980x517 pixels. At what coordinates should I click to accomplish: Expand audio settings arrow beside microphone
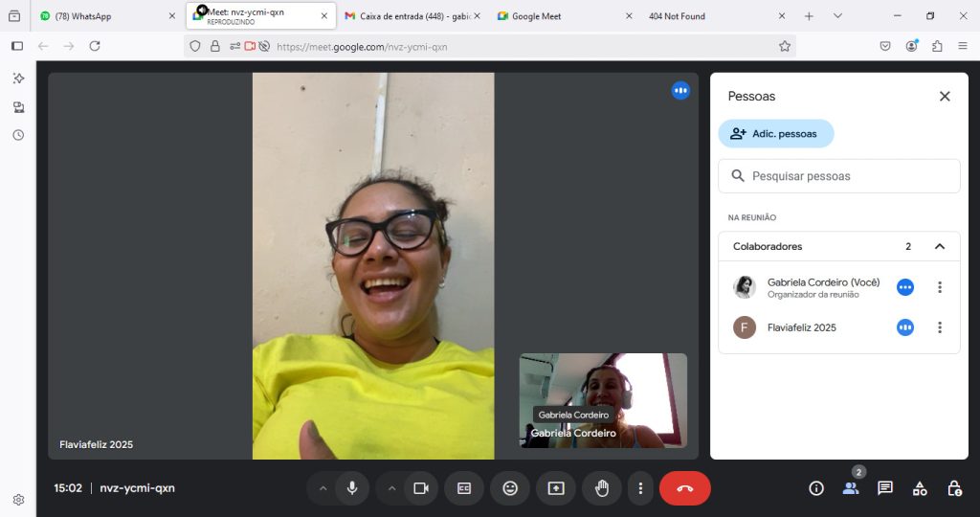(x=323, y=488)
